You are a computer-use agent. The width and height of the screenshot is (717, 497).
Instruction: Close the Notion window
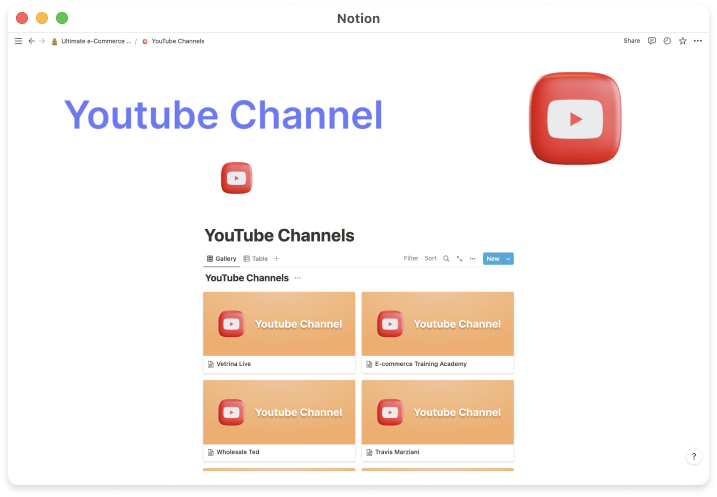(x=22, y=18)
